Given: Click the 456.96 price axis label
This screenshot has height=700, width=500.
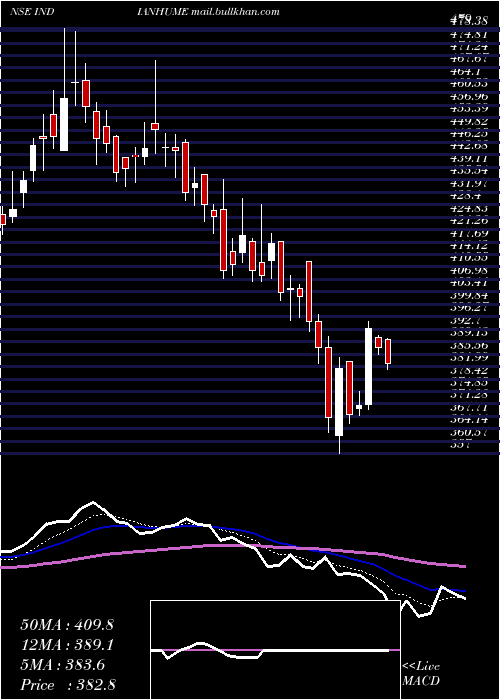Looking at the screenshot, I should tap(468, 96).
